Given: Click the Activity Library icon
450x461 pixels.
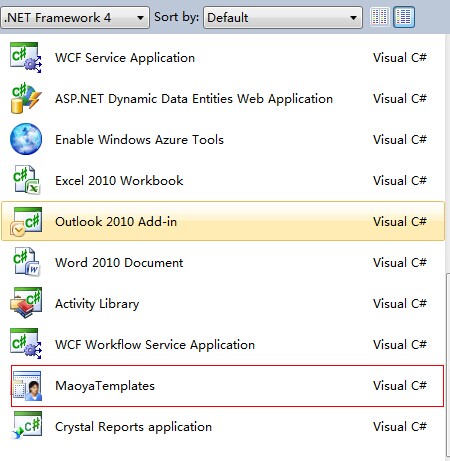Looking at the screenshot, I should point(26,303).
